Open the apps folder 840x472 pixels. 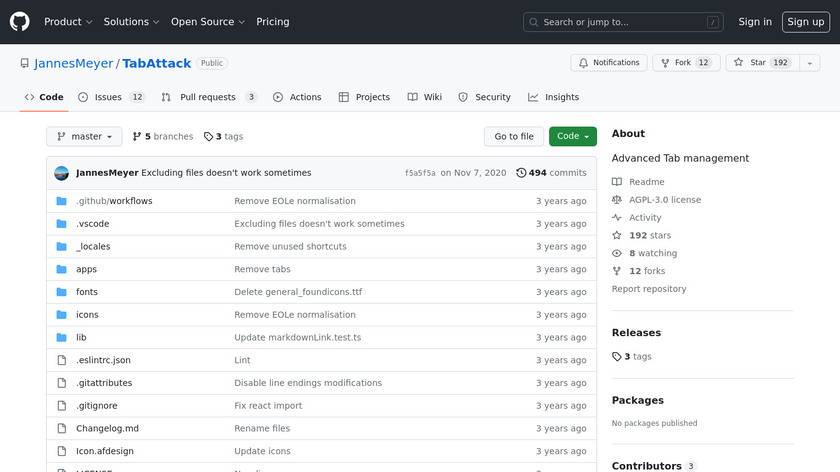tap(86, 269)
